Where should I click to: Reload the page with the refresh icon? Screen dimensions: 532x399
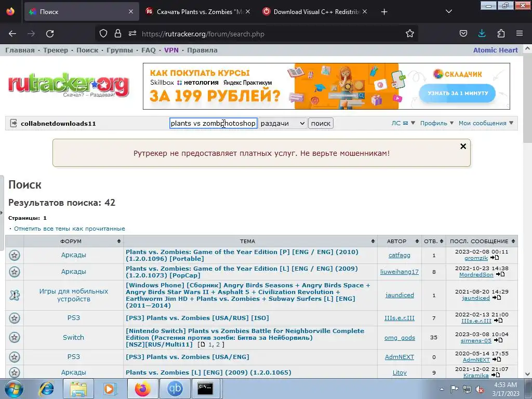50,34
